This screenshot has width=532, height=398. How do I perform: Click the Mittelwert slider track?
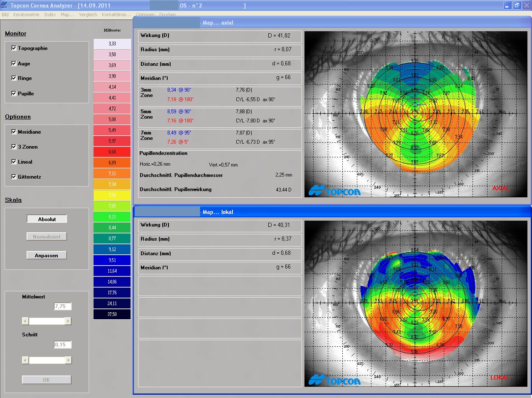click(x=47, y=321)
